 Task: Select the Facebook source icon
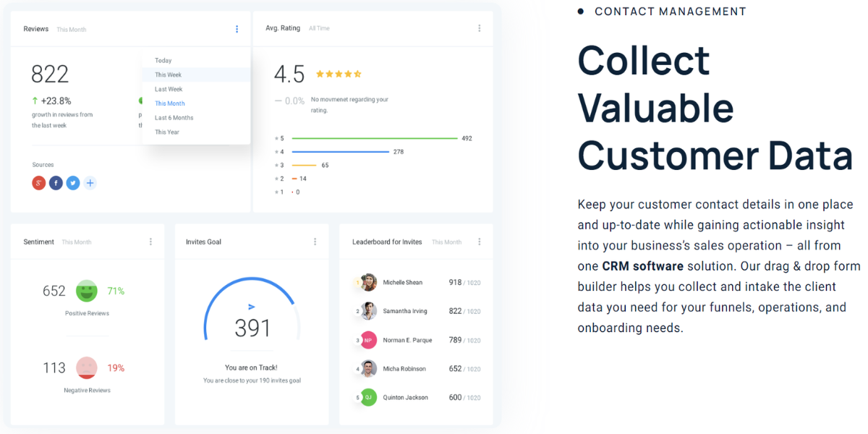pyautogui.click(x=56, y=183)
